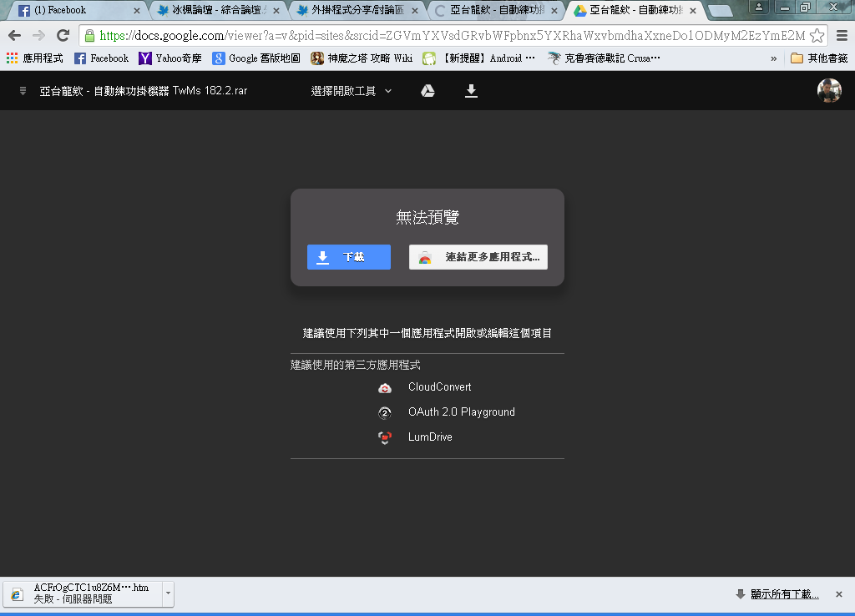Switch to the Facebook tab

(x=77, y=11)
